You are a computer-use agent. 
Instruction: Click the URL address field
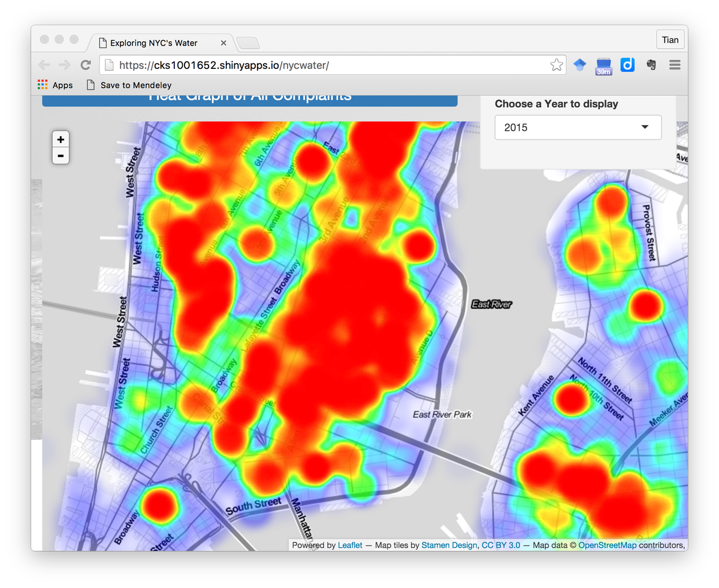(x=333, y=65)
